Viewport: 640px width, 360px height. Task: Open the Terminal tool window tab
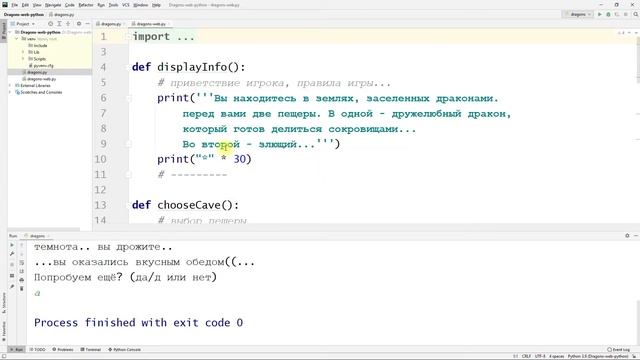coord(91,349)
